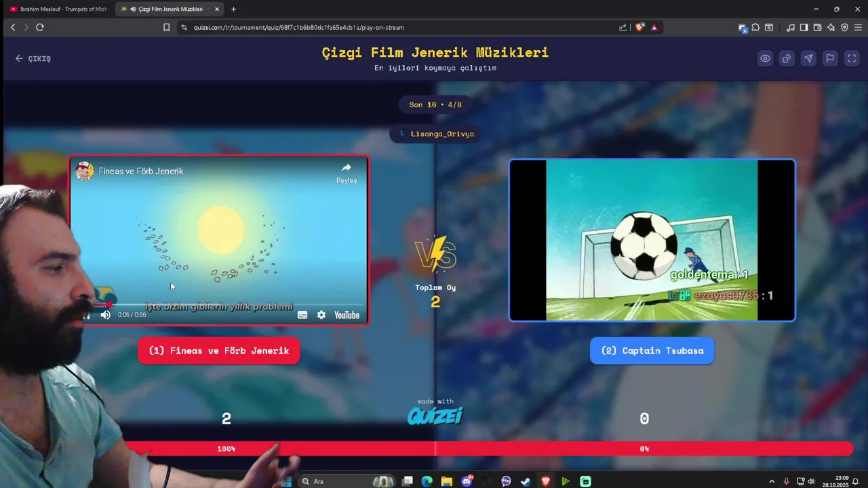Switch to Ibrahim Maalouf browser tab
The image size is (868, 488).
click(58, 9)
